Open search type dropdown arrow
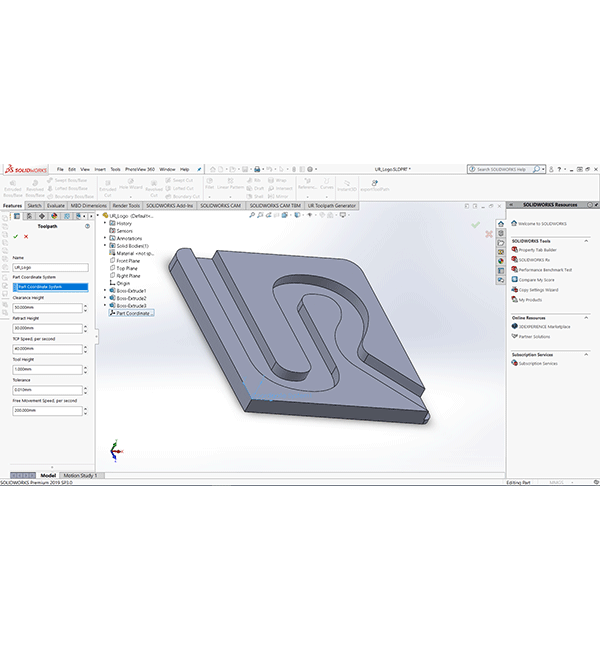 coord(543,169)
